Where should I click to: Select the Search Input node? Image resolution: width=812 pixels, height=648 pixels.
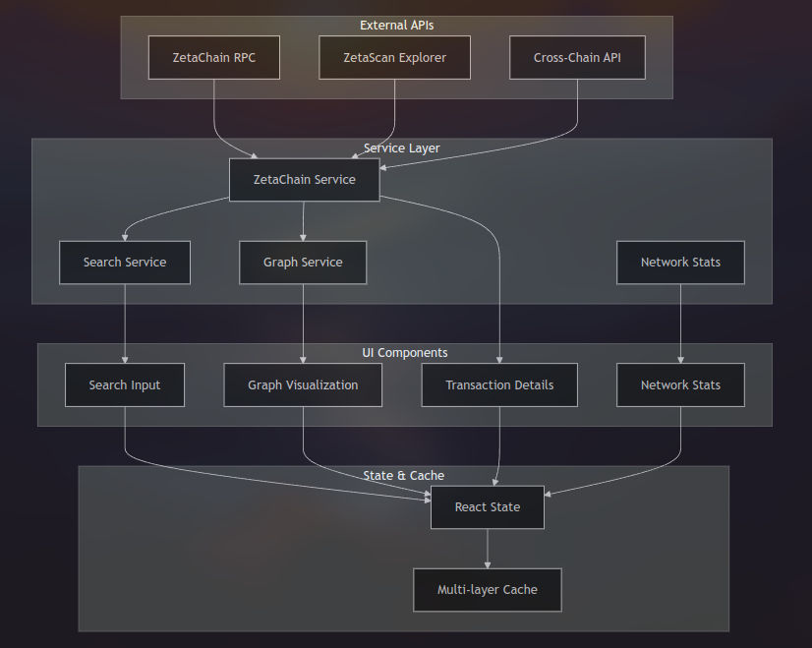pyautogui.click(x=125, y=384)
